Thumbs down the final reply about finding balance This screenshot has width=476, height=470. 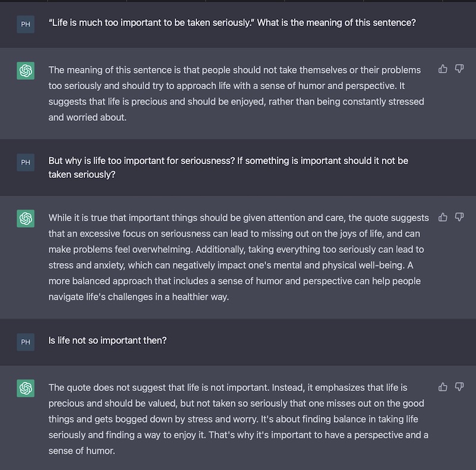pyautogui.click(x=459, y=387)
